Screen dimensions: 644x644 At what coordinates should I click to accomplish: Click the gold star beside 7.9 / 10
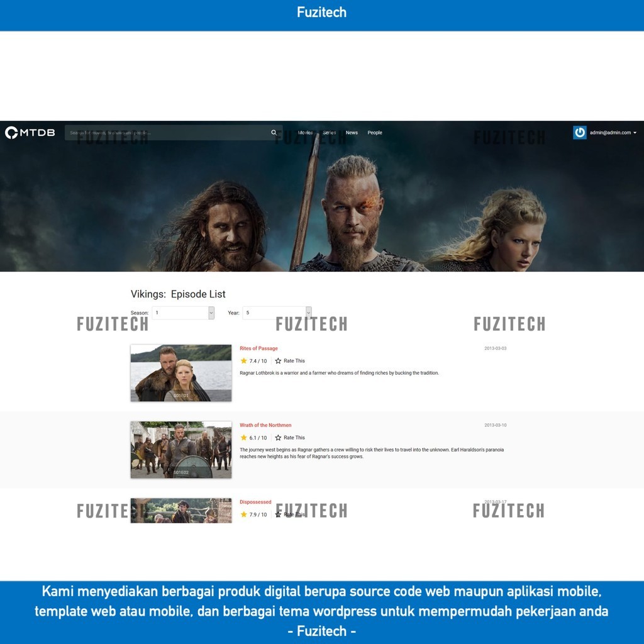[243, 514]
